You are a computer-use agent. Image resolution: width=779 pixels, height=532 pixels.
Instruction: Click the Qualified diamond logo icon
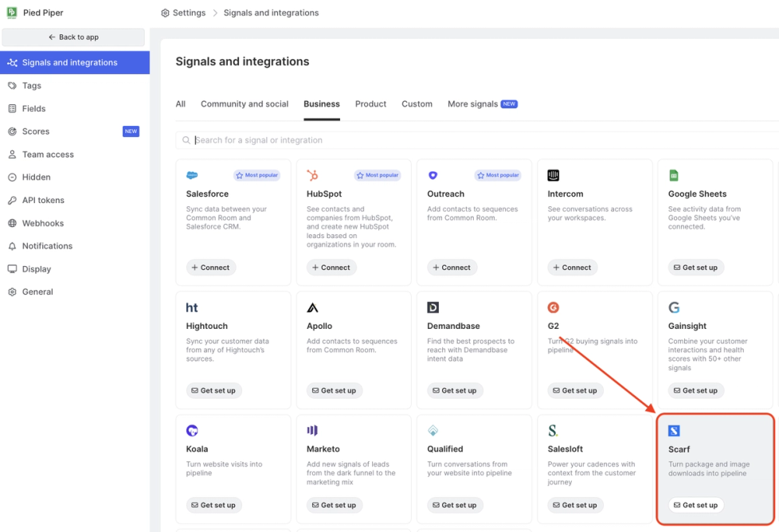click(x=433, y=430)
